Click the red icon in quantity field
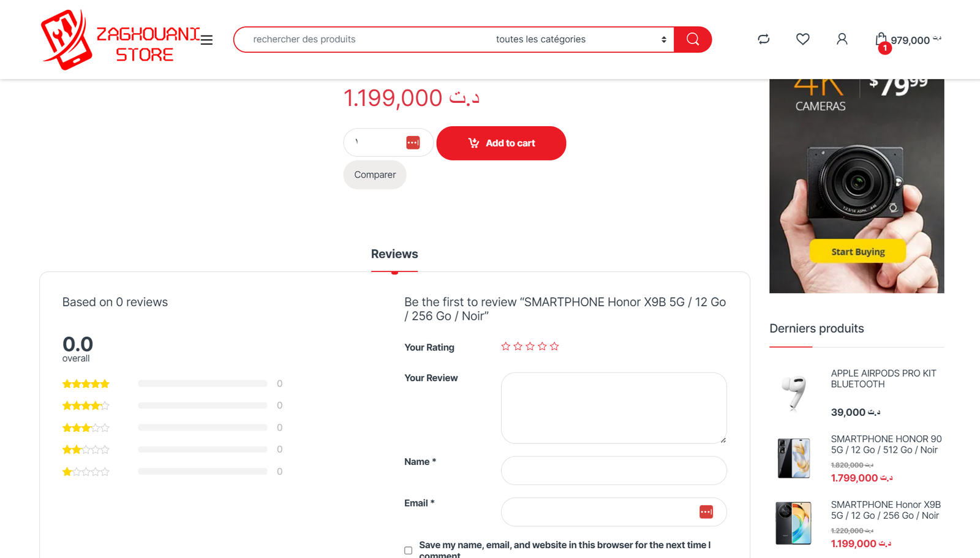The height and width of the screenshot is (558, 980). [413, 143]
